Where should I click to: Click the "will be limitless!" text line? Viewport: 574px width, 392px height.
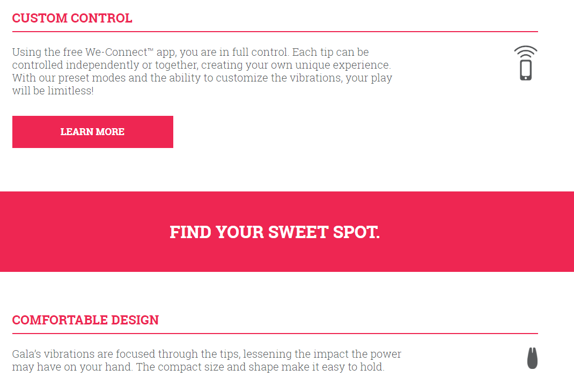pos(53,91)
